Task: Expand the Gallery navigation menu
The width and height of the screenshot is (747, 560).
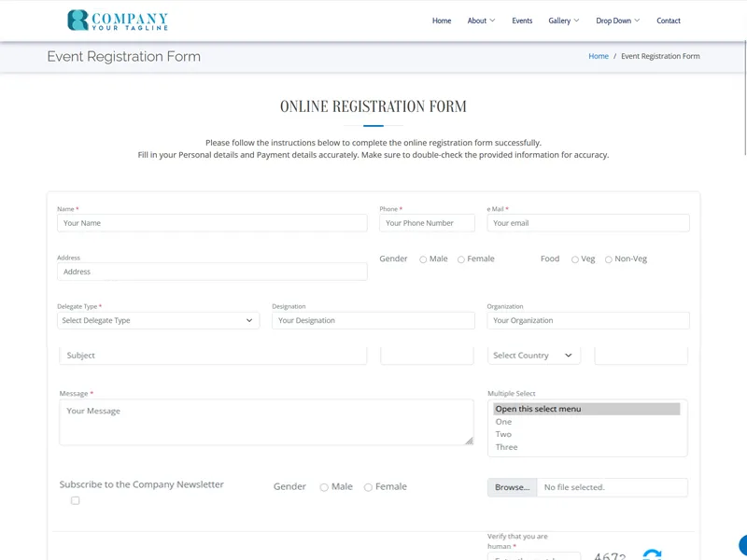Action: point(563,21)
